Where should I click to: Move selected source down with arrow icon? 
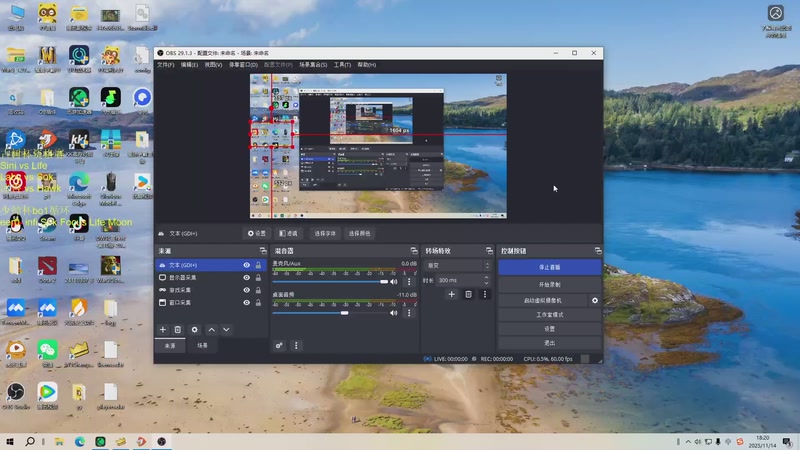coord(226,329)
